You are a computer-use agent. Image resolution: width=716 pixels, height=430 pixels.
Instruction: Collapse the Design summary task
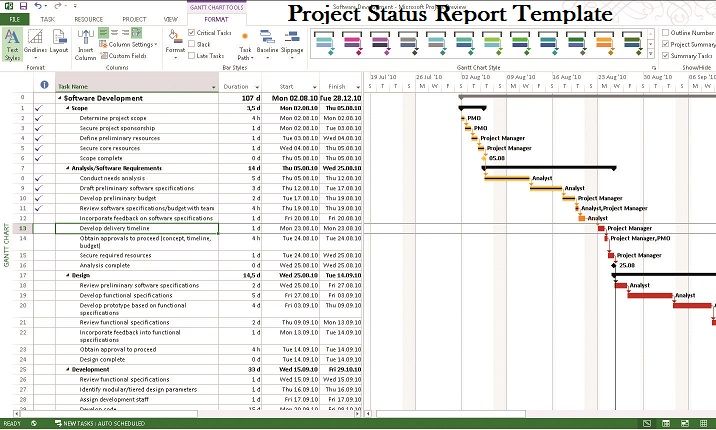click(x=68, y=275)
